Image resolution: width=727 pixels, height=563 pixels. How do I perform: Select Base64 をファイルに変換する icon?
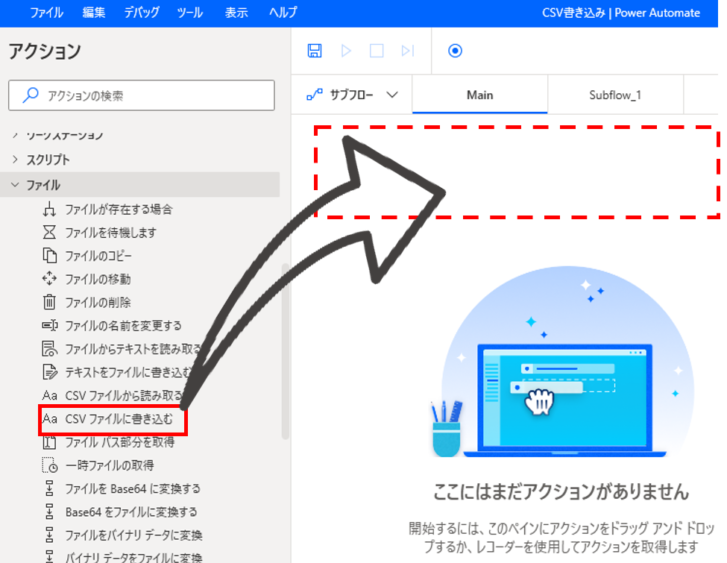point(49,512)
